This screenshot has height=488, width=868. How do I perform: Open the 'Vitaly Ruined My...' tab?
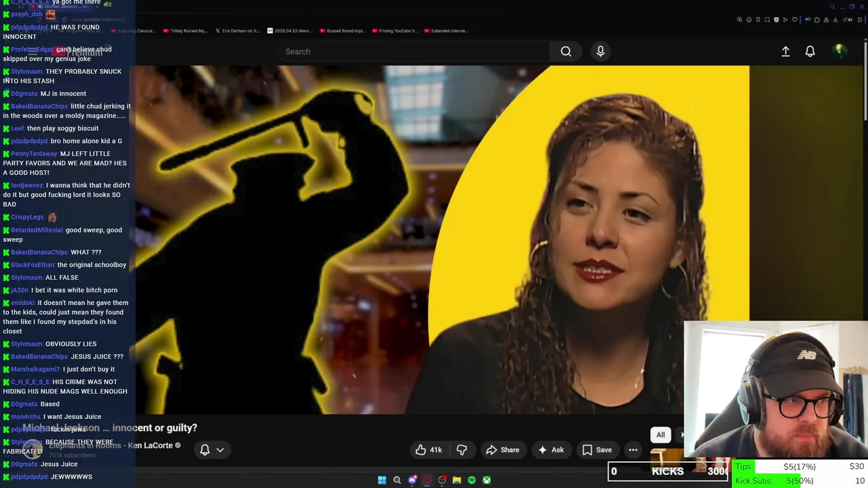pos(184,30)
